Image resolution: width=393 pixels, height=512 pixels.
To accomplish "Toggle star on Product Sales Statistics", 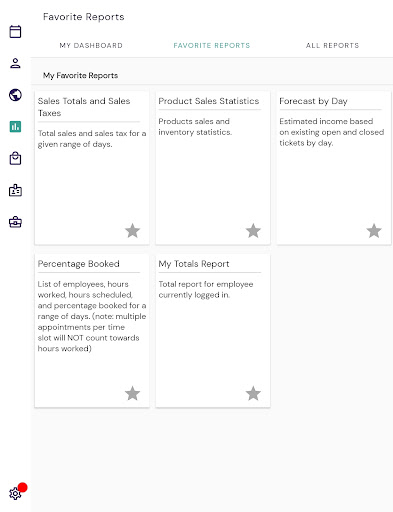I will pyautogui.click(x=253, y=231).
